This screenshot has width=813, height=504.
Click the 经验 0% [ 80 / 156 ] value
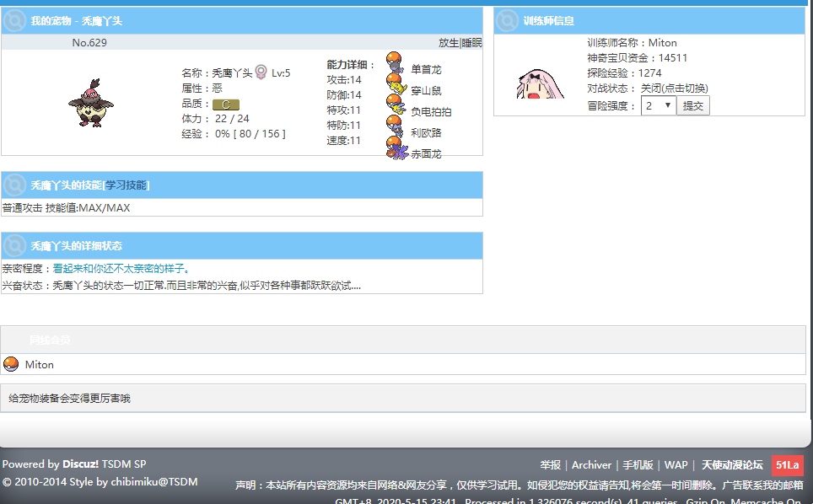(250, 134)
